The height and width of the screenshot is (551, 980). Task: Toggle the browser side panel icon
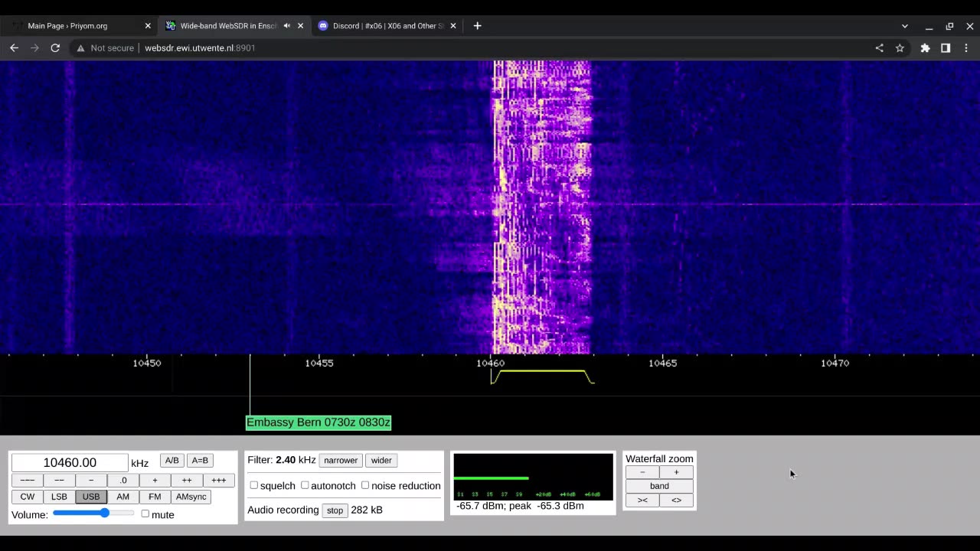[x=946, y=47]
